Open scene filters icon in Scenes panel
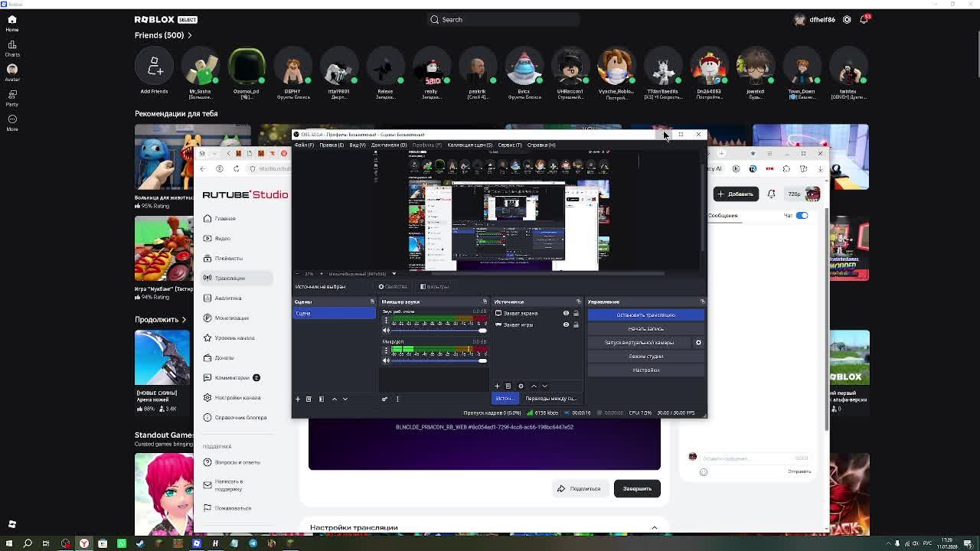 pos(322,399)
